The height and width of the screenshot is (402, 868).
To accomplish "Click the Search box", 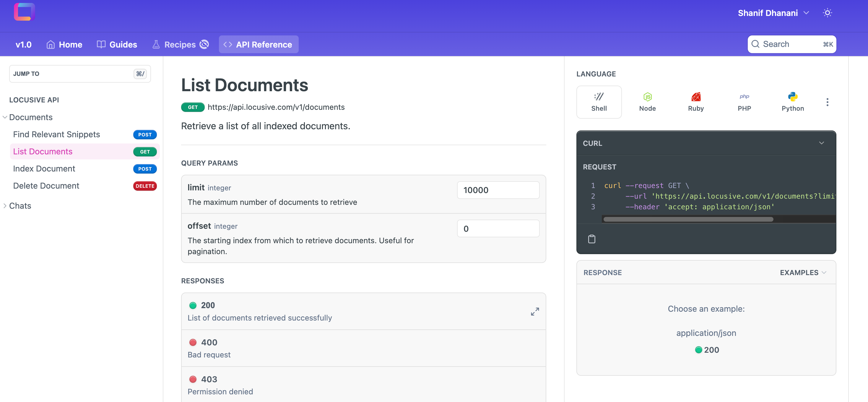I will click(x=792, y=44).
